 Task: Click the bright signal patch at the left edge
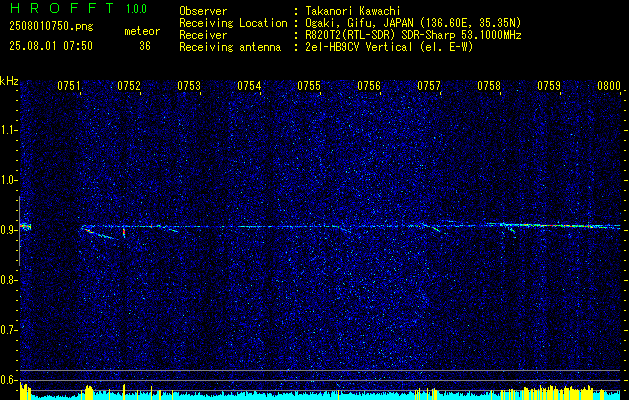[x=25, y=227]
